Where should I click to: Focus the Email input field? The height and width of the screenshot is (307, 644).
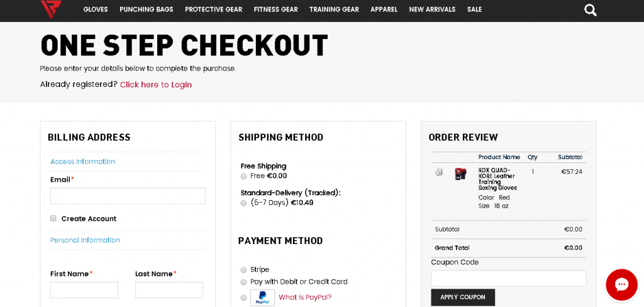point(128,196)
